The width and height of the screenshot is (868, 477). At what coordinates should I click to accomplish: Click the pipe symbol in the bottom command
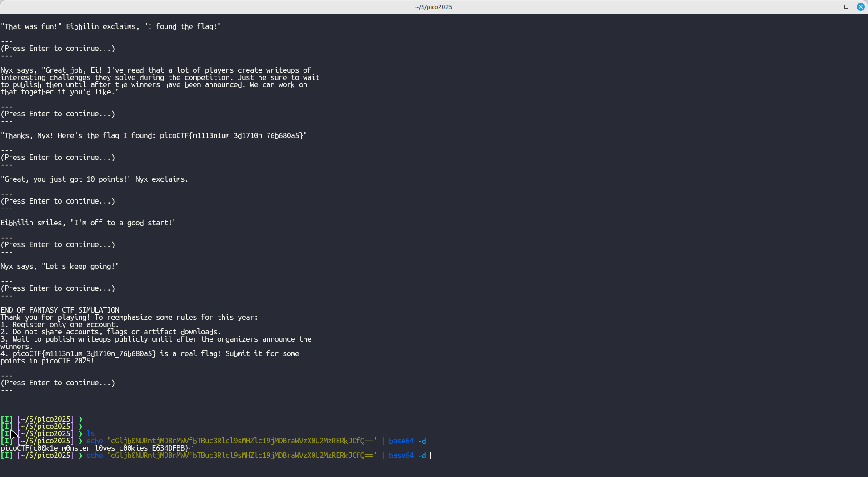tap(383, 456)
